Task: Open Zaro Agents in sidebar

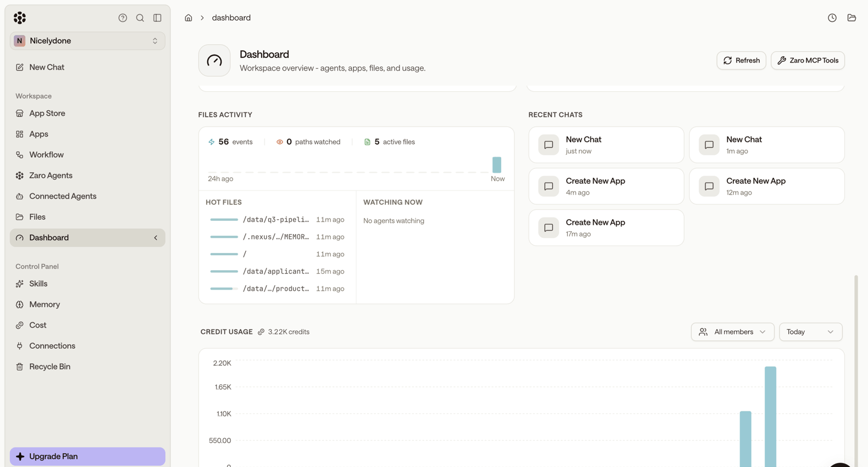Action: (87, 176)
